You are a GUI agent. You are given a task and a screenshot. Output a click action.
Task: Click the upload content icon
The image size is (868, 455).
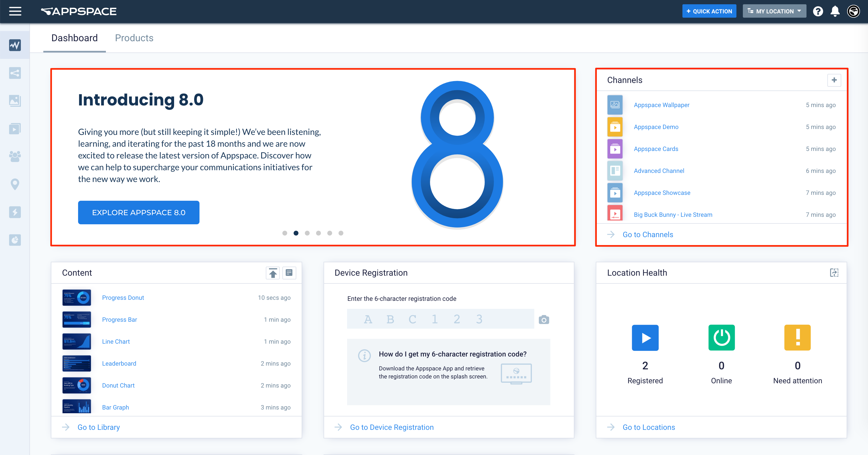(272, 272)
